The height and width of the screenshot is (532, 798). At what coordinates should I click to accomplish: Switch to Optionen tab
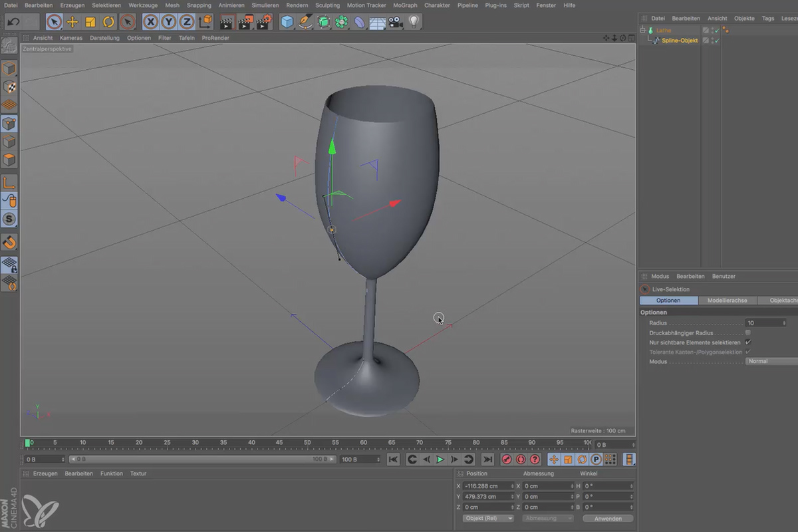(x=668, y=301)
